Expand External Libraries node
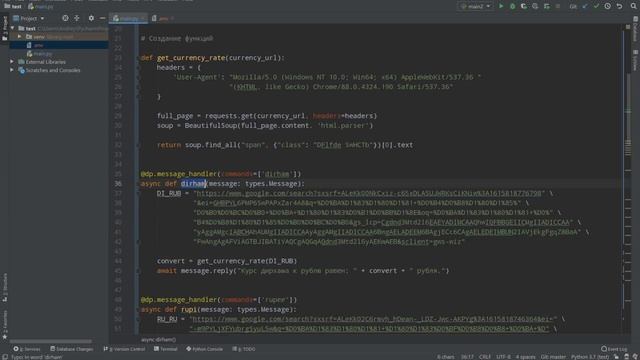 tap(12, 62)
